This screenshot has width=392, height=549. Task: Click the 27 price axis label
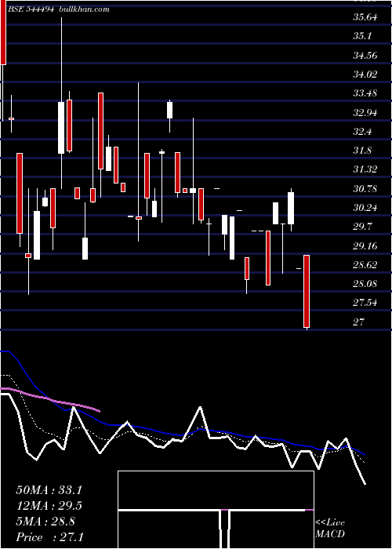point(359,322)
